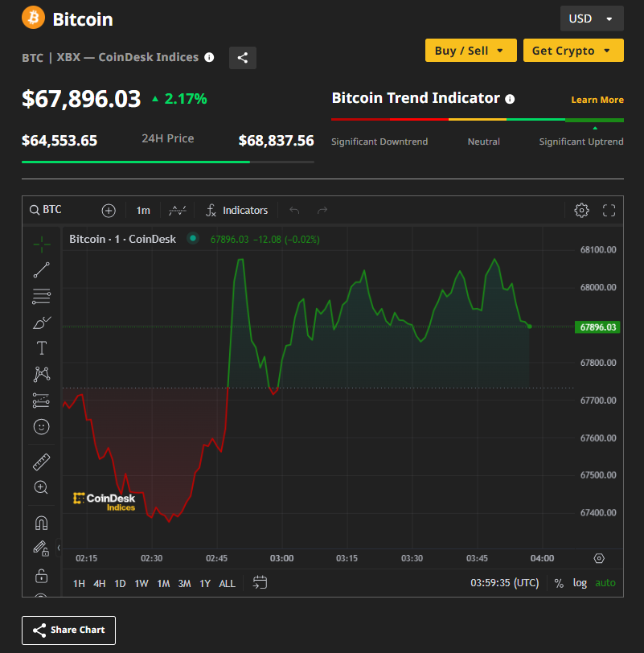Collapse the drawing toolbar panel
Image resolution: width=644 pixels, height=653 pixels.
pyautogui.click(x=59, y=548)
